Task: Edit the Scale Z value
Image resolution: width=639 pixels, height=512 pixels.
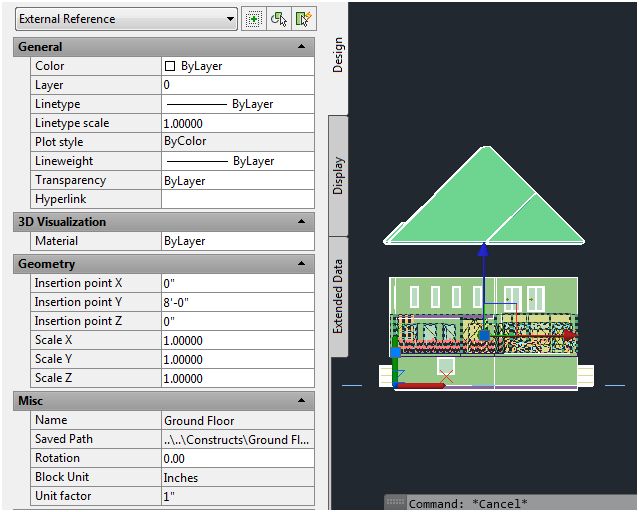Action: pos(238,378)
